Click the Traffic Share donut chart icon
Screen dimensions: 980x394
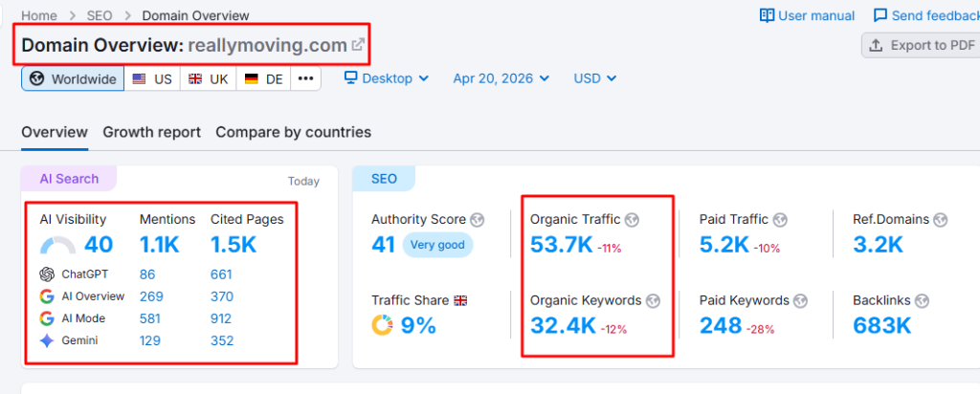[x=383, y=326]
